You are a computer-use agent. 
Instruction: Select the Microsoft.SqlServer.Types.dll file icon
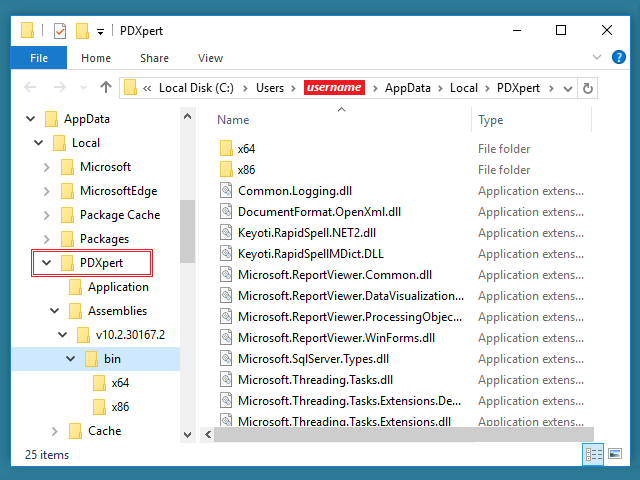click(226, 358)
